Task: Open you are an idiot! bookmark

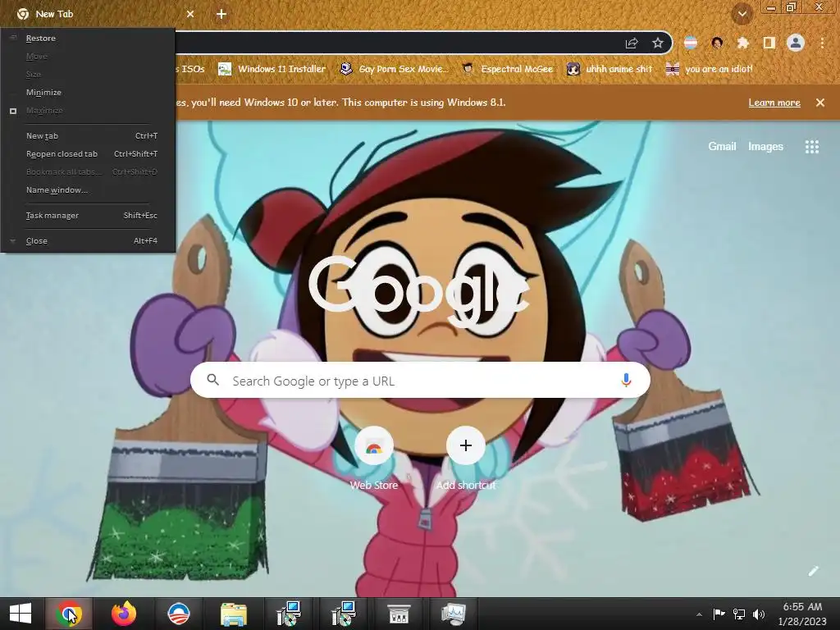Action: 710,69
